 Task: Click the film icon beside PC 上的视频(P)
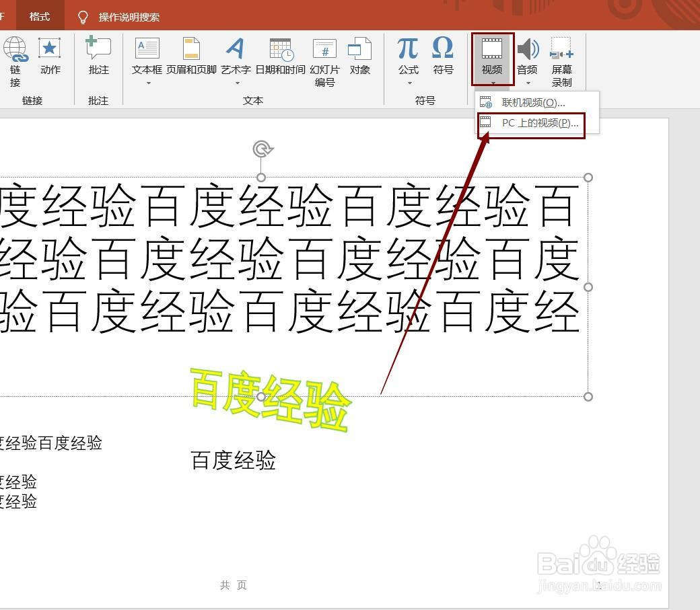point(485,122)
